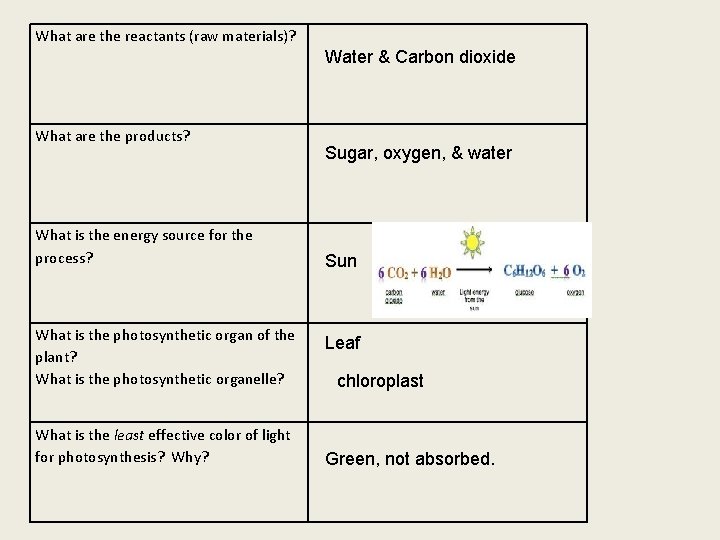The width and height of the screenshot is (720, 540).
Task: Select the 'Sun' answer text
Action: 340,261
